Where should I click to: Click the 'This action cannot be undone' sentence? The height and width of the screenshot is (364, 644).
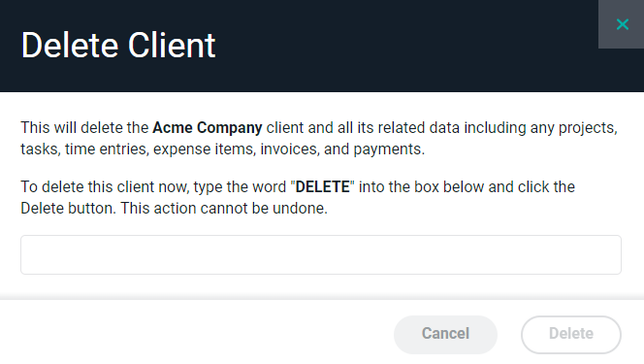(224, 209)
